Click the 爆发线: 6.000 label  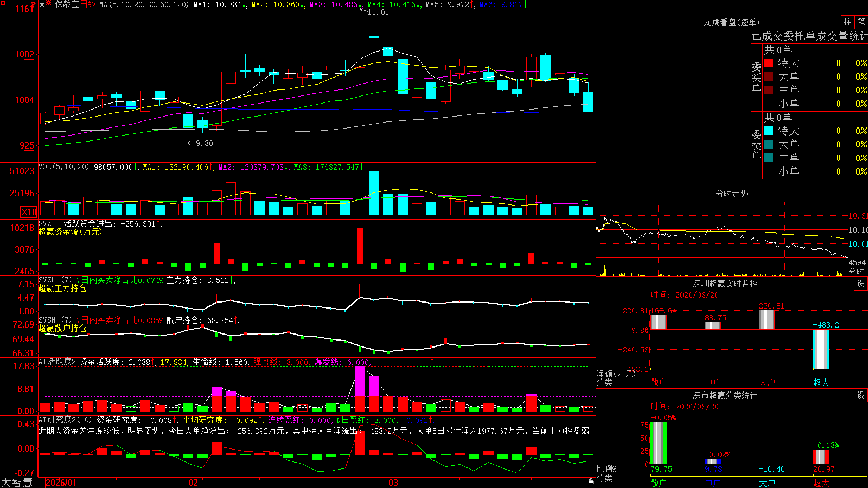click(x=342, y=362)
